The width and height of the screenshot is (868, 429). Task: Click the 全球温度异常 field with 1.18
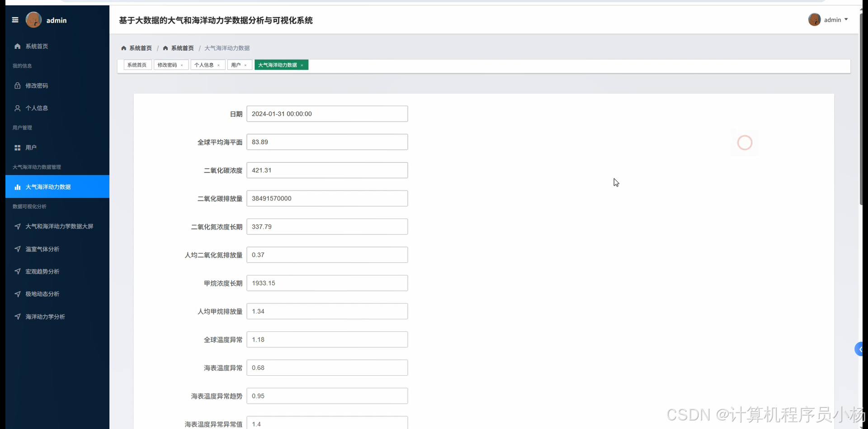[x=327, y=340]
